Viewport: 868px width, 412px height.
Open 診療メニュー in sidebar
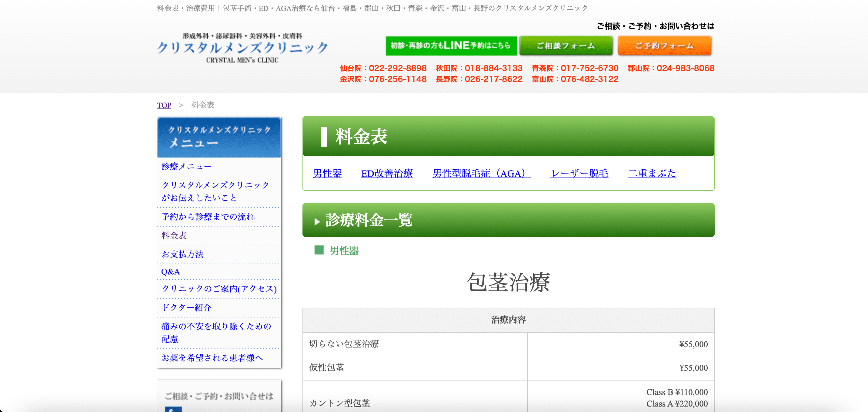[x=186, y=166]
